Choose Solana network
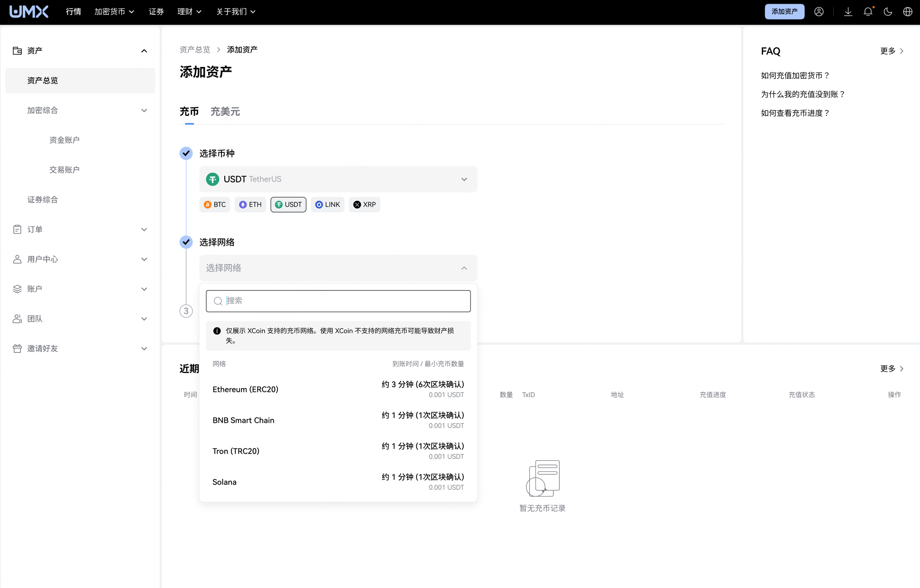The height and width of the screenshot is (588, 920). (338, 482)
